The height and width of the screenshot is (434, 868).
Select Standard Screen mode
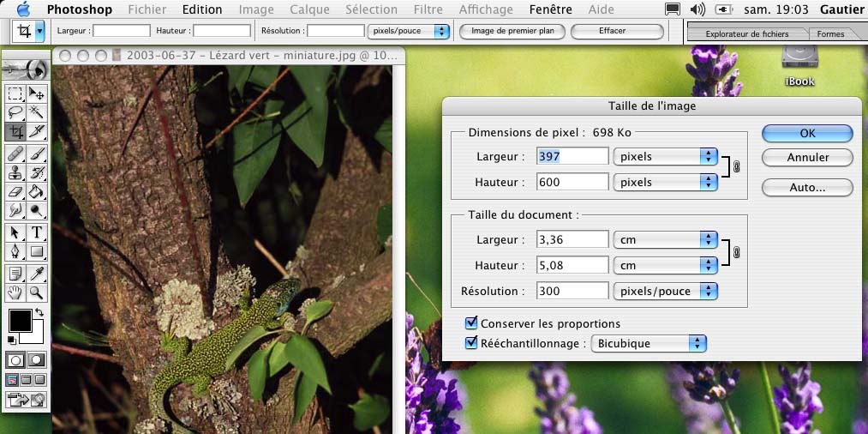[12, 380]
